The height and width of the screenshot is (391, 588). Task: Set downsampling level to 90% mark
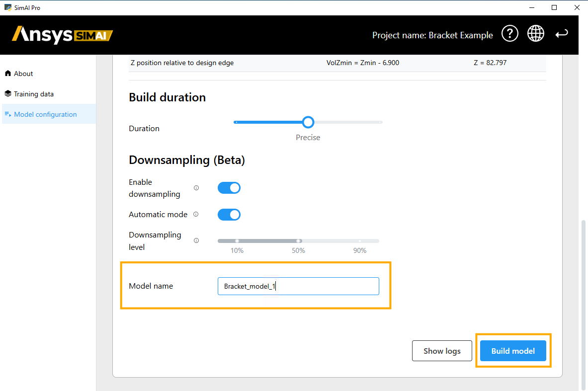(360, 241)
